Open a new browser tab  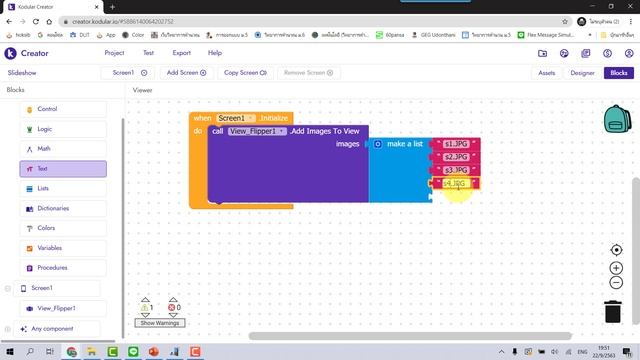point(112,7)
